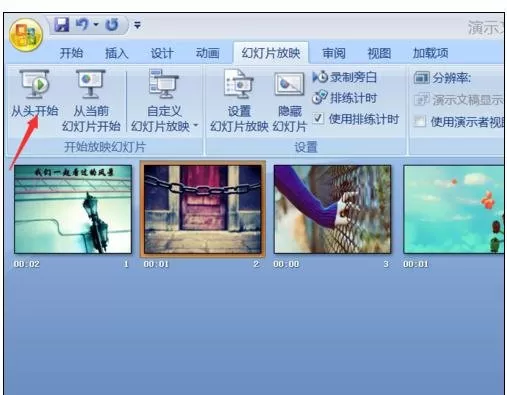Click the 分辨率 resolution option

pyautogui.click(x=442, y=78)
